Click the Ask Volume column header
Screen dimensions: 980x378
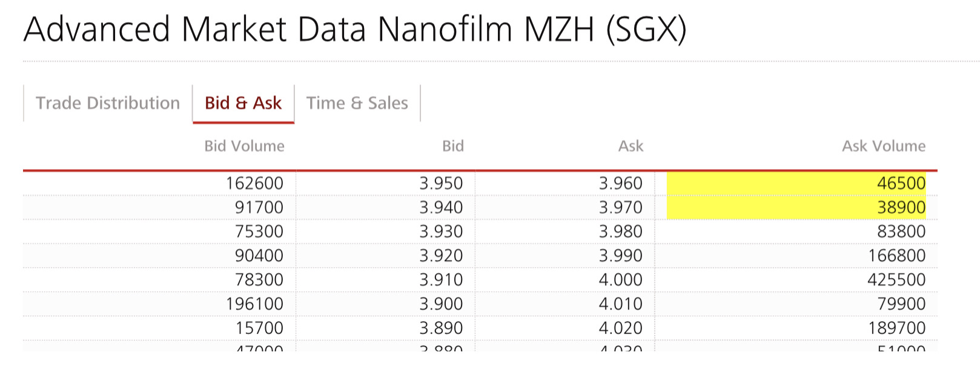click(883, 146)
